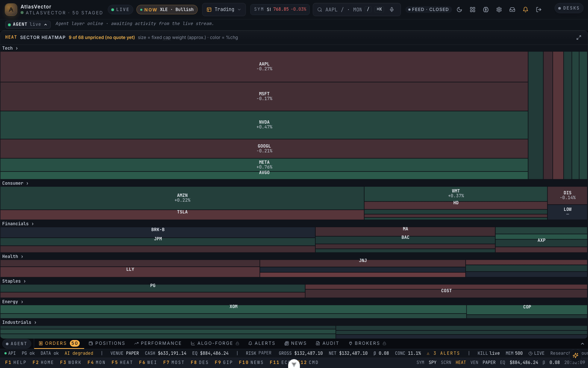
Task: Toggle dark mode with the moon icon
Action: [x=459, y=10]
